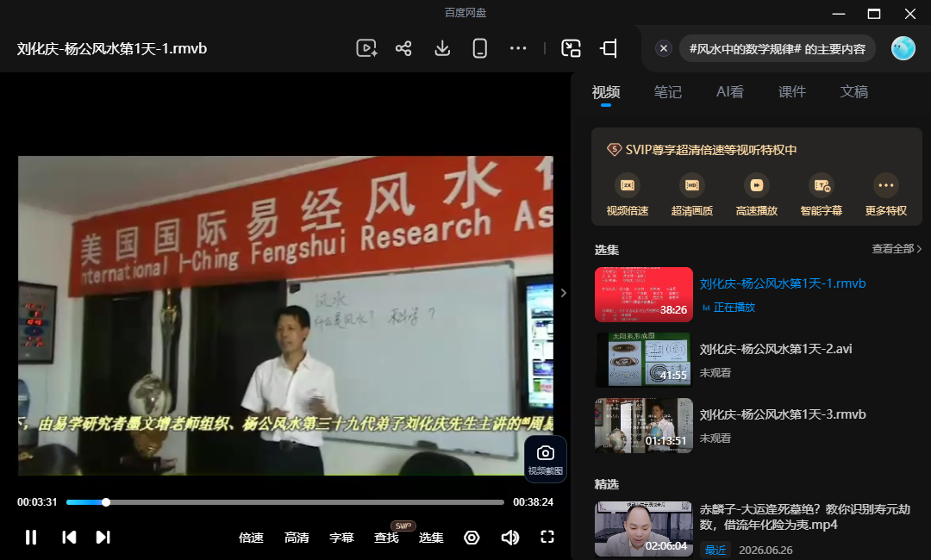Switch to the AI看 tab
Viewport: 931px width, 560px height.
point(730,92)
